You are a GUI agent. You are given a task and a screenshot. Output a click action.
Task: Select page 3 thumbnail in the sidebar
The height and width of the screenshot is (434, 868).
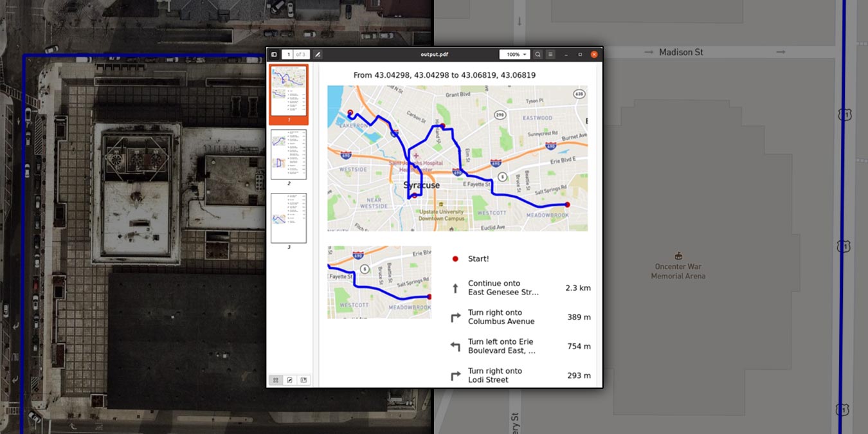(x=289, y=218)
